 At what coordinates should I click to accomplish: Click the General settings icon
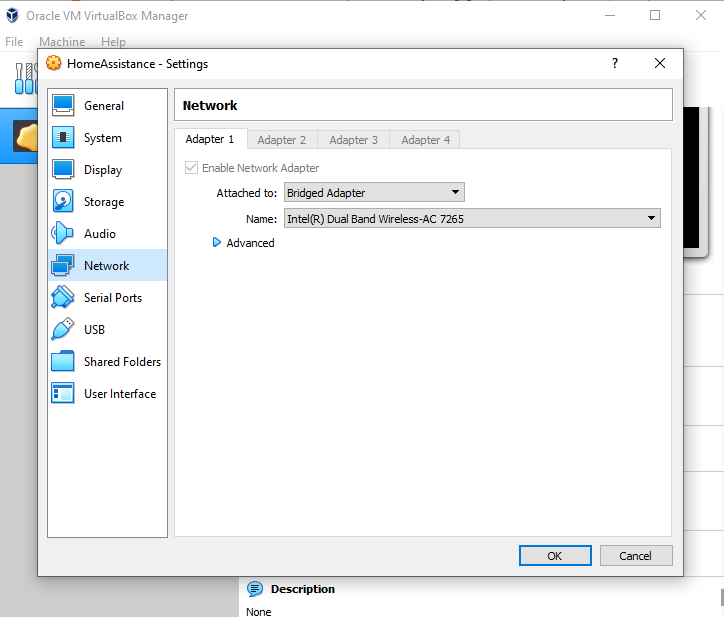tap(63, 105)
